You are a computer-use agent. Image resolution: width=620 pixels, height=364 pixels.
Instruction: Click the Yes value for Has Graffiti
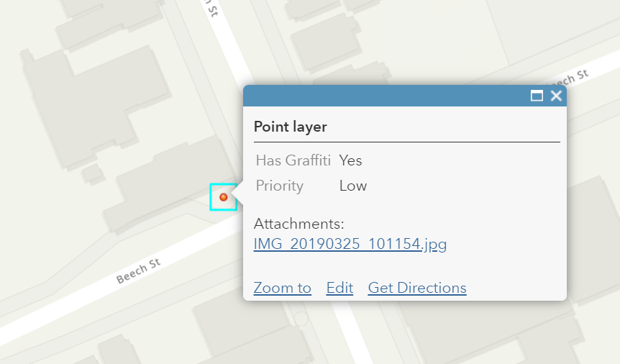pyautogui.click(x=350, y=160)
